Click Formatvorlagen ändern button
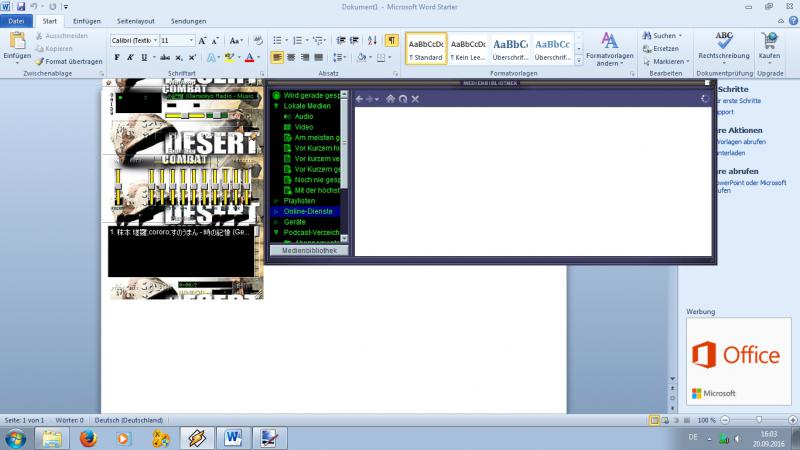Image resolution: width=800 pixels, height=450 pixels. tap(609, 48)
